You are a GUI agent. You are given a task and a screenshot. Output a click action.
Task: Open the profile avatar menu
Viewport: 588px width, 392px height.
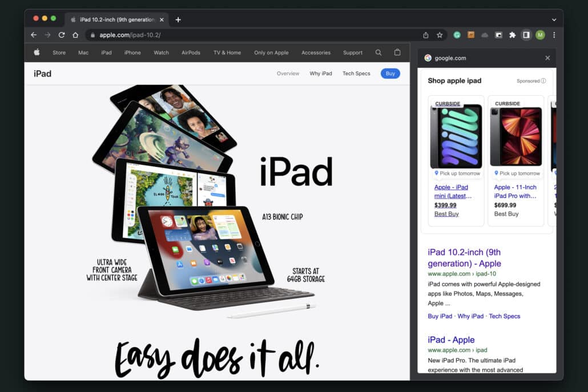(540, 35)
